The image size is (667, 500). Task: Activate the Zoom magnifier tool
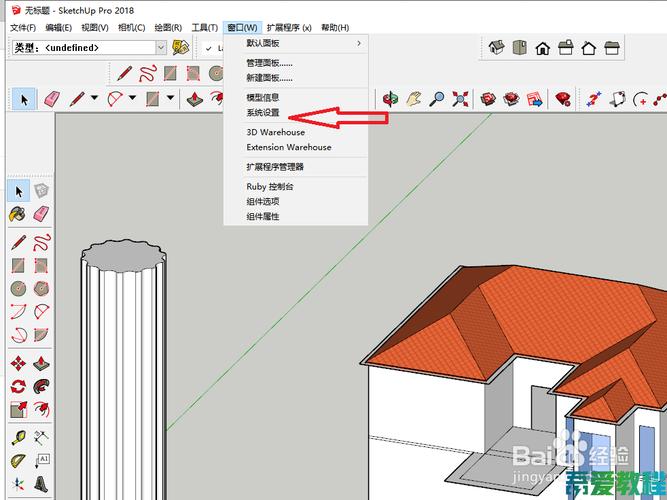pos(436,99)
